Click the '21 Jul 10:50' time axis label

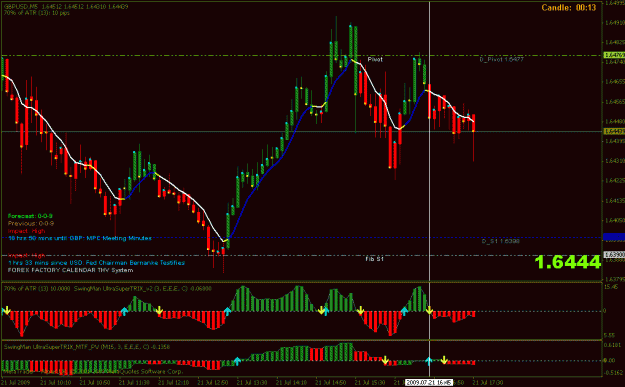[x=95, y=383]
